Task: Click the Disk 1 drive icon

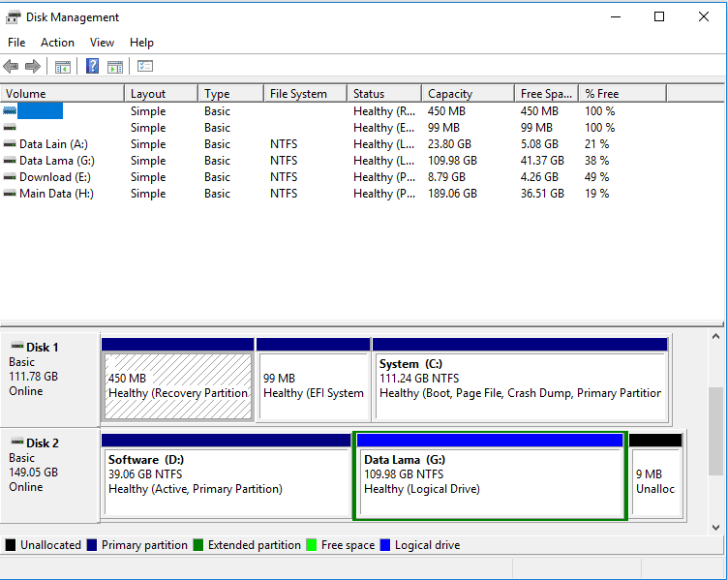Action: click(x=17, y=346)
